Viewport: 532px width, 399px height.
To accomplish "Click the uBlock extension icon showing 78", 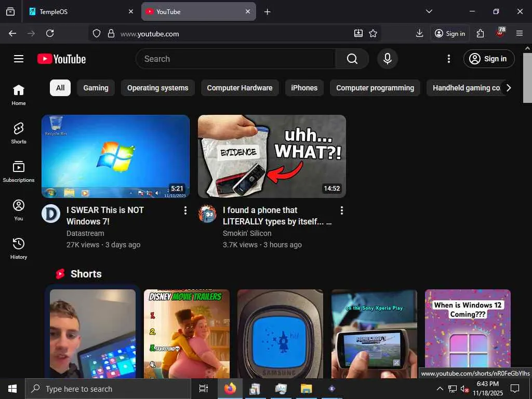I will (500, 33).
